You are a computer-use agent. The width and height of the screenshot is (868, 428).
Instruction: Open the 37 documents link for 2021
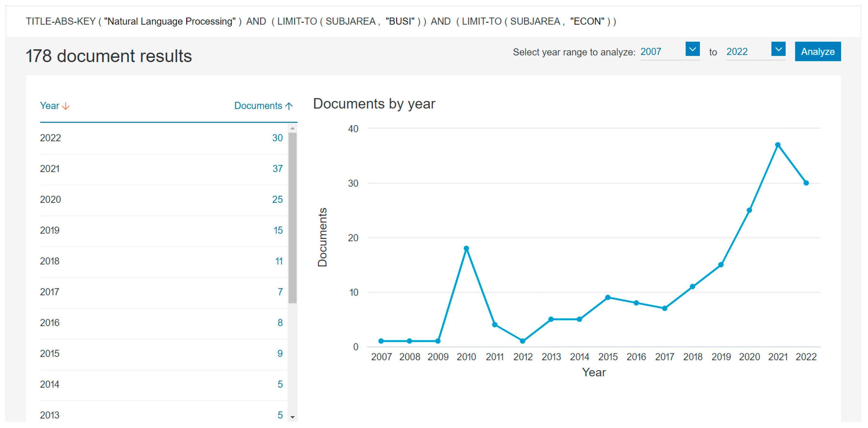pos(277,168)
